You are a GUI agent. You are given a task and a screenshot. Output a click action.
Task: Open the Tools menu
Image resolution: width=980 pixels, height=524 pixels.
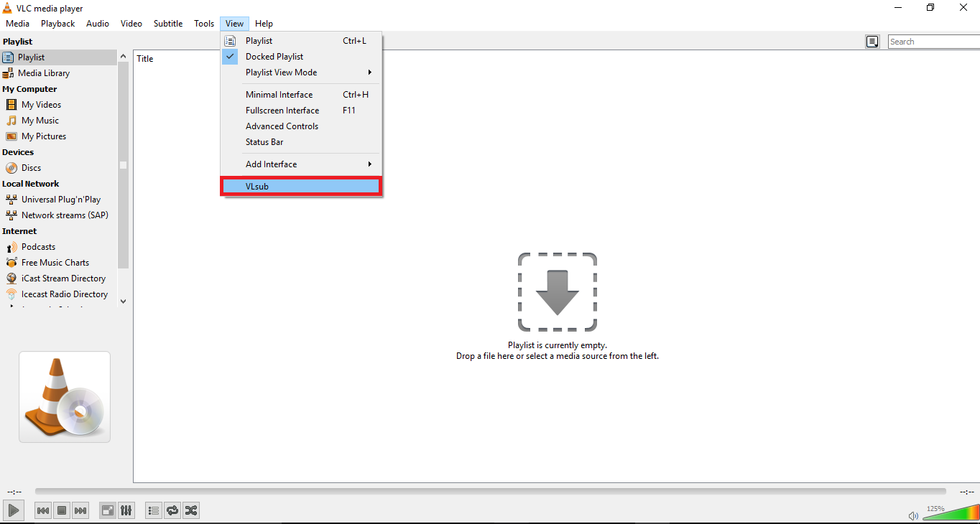204,24
